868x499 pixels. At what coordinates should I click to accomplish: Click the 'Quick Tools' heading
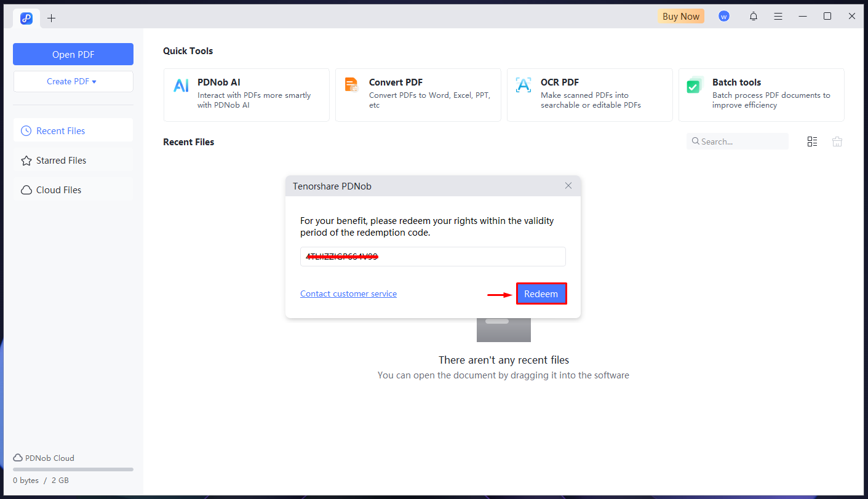(188, 51)
